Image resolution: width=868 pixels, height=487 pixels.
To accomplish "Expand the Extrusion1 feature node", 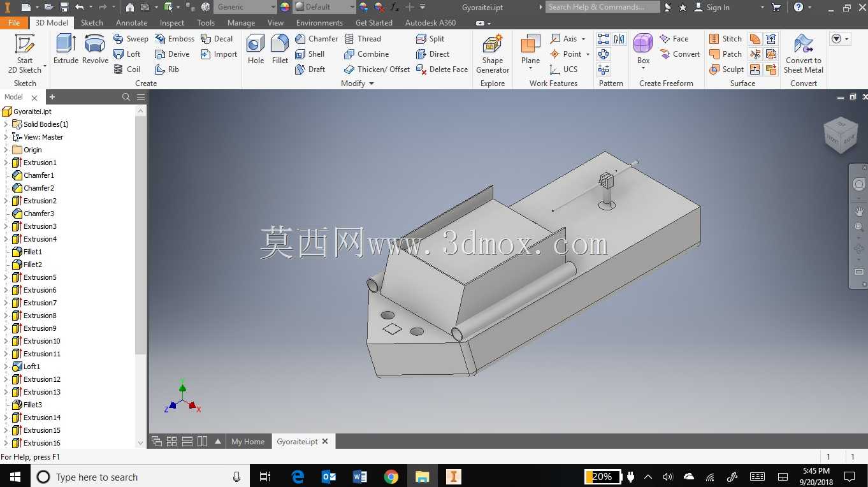I will (6, 163).
